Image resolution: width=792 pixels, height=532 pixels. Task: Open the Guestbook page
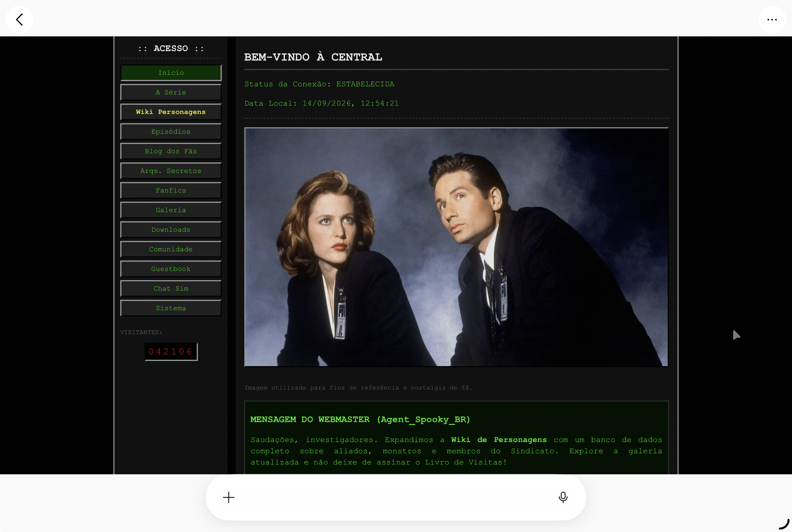tap(171, 269)
